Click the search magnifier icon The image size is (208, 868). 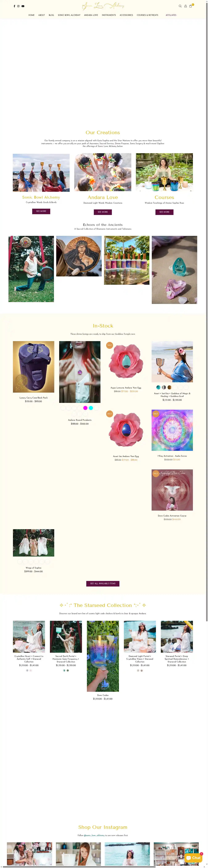click(x=180, y=6)
